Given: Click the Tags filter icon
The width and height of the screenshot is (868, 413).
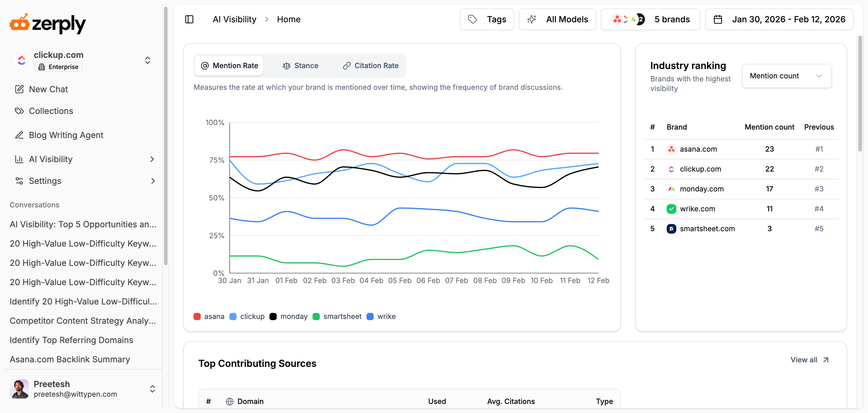Looking at the screenshot, I should [472, 19].
